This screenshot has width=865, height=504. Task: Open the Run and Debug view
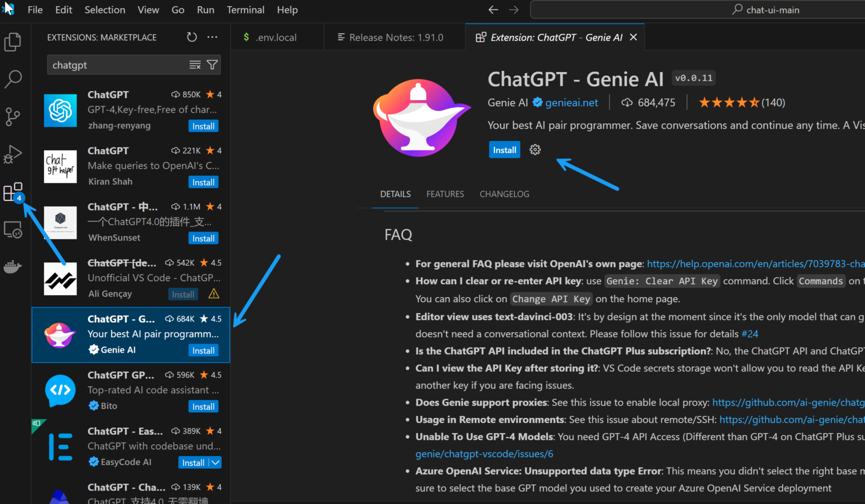pos(13,154)
